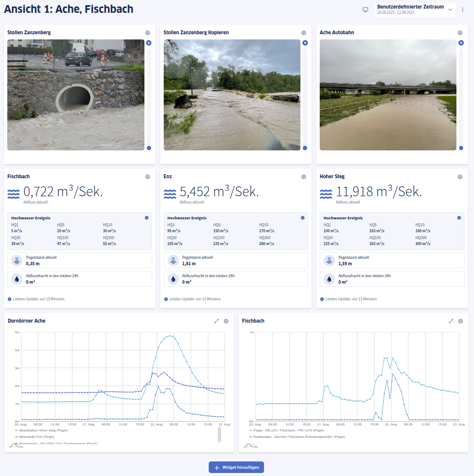Expand the Benutzerdefinierter Zeitraum dropdown
474x476 pixels.
click(x=450, y=9)
